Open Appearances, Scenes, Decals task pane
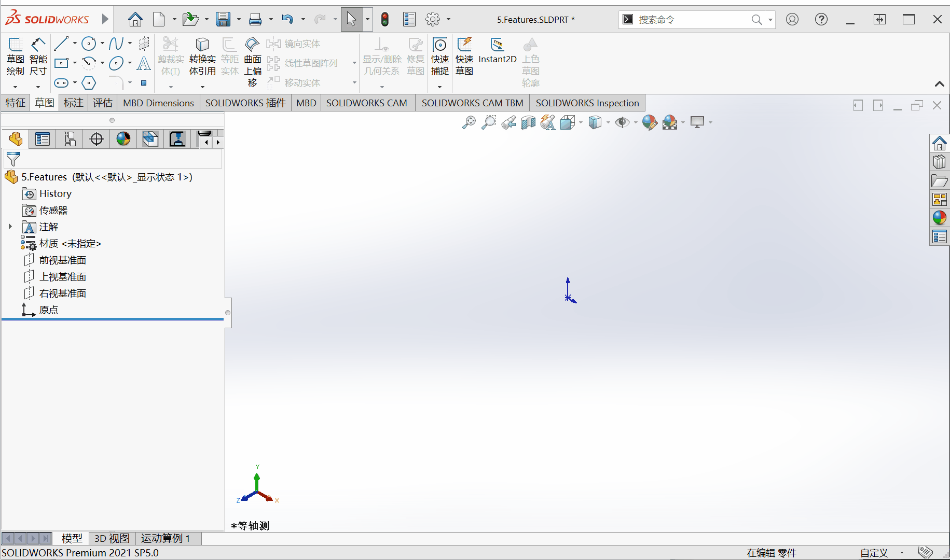The width and height of the screenshot is (950, 560). pos(940,218)
